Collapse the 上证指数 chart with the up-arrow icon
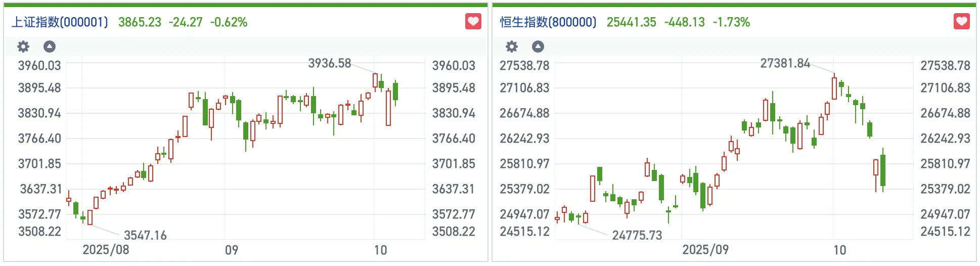 (x=50, y=47)
